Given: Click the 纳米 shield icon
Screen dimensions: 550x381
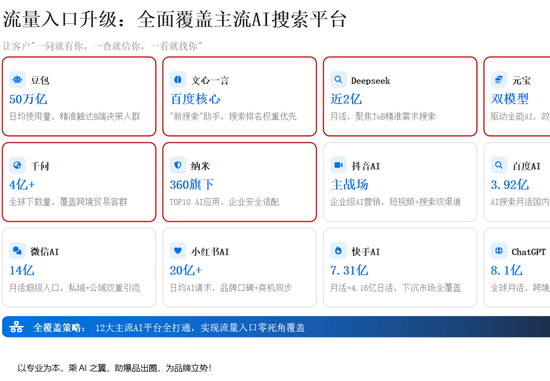Looking at the screenshot, I should (x=178, y=165).
